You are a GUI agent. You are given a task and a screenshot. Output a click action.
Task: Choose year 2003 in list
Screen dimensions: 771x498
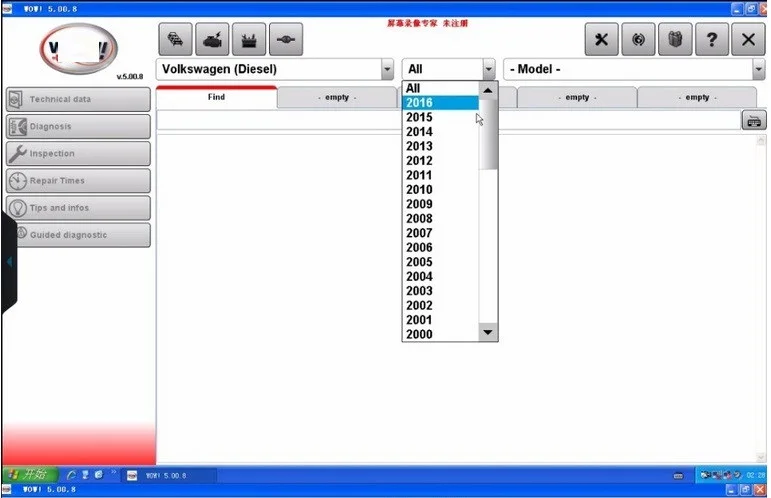(x=440, y=291)
